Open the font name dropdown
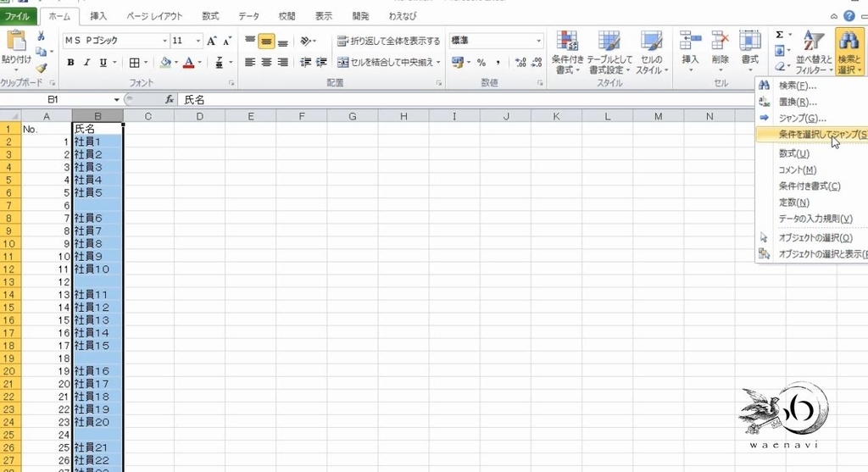Image resolution: width=868 pixels, height=472 pixels. click(x=164, y=41)
